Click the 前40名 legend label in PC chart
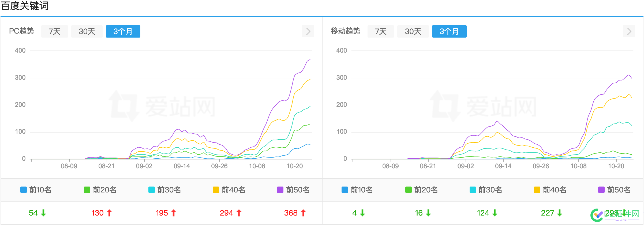Image resolution: width=644 pixels, height=226 pixels. 234,190
